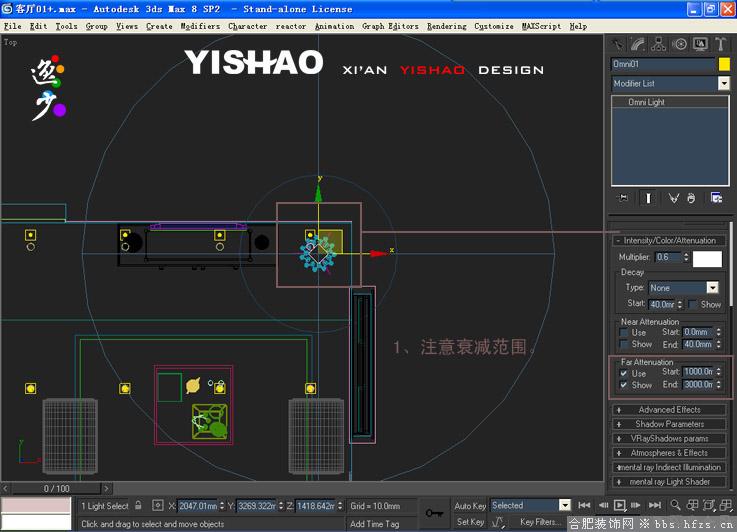Open the white light color swatch
The image size is (737, 532).
point(707,259)
